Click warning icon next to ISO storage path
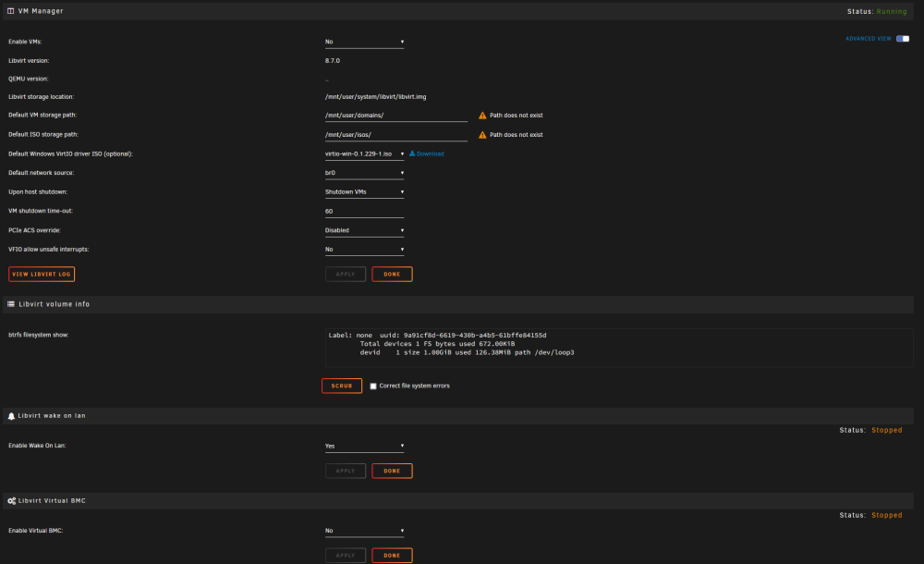 click(x=482, y=134)
